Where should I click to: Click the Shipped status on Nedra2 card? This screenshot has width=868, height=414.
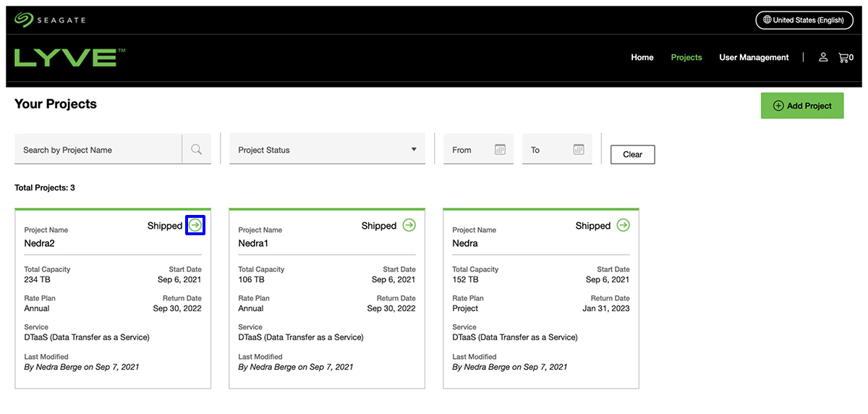click(x=165, y=226)
